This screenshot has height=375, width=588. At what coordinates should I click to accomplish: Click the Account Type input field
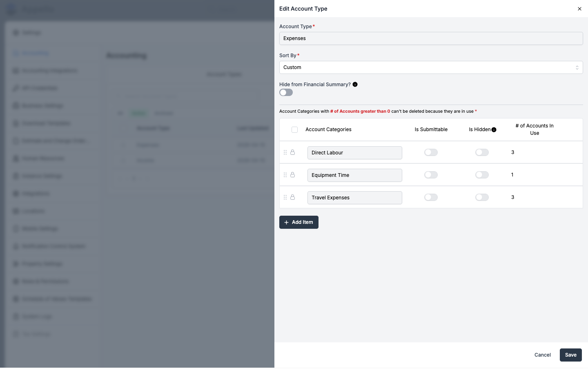click(431, 38)
